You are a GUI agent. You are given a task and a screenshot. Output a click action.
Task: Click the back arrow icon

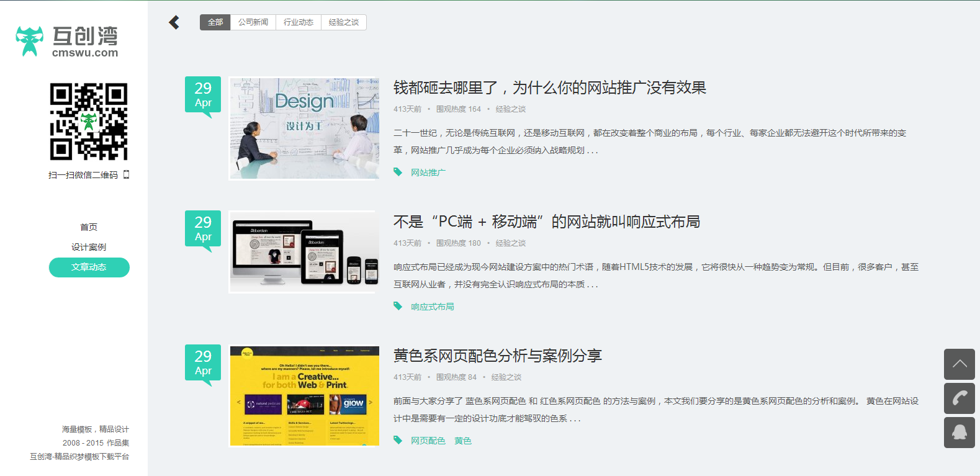(x=174, y=22)
